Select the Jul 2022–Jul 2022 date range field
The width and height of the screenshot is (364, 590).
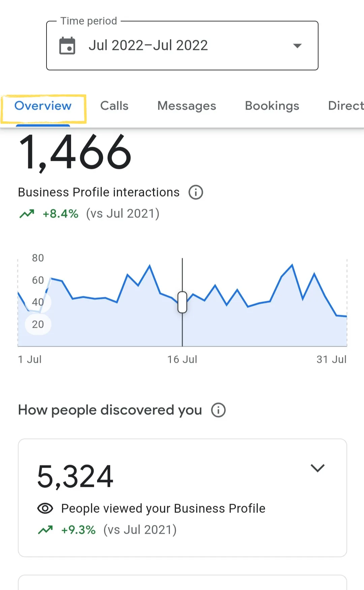[182, 46]
